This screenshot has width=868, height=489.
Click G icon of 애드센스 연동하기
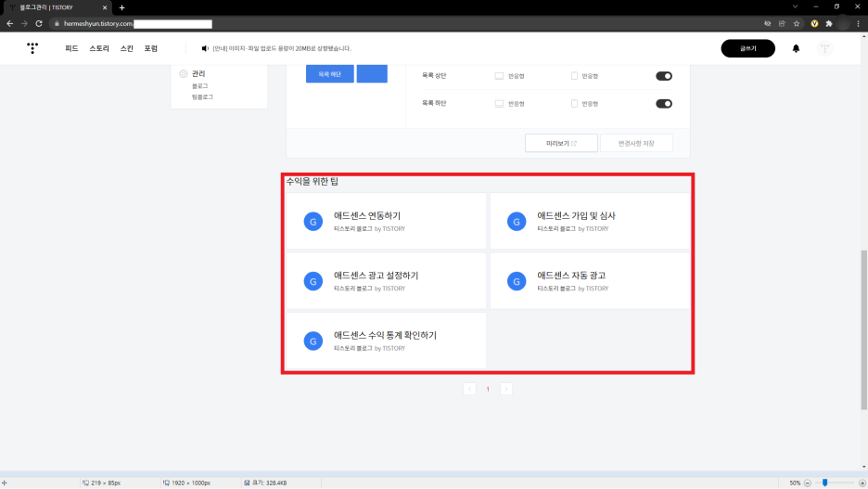pyautogui.click(x=313, y=221)
